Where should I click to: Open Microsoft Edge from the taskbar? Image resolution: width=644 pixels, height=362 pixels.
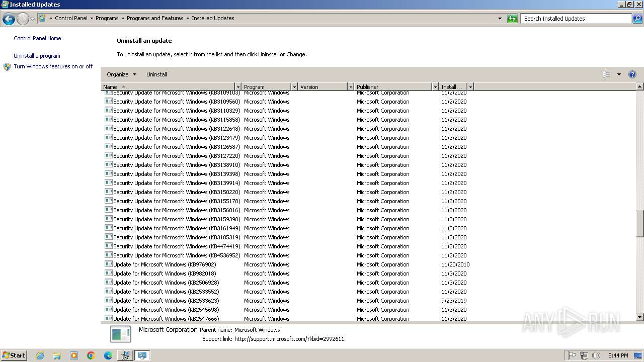(108, 355)
